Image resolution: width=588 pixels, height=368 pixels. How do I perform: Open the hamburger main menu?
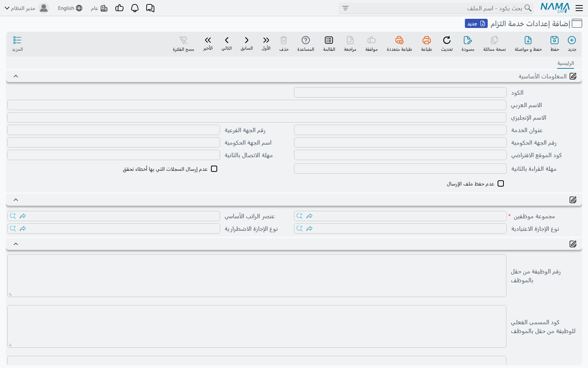[579, 8]
